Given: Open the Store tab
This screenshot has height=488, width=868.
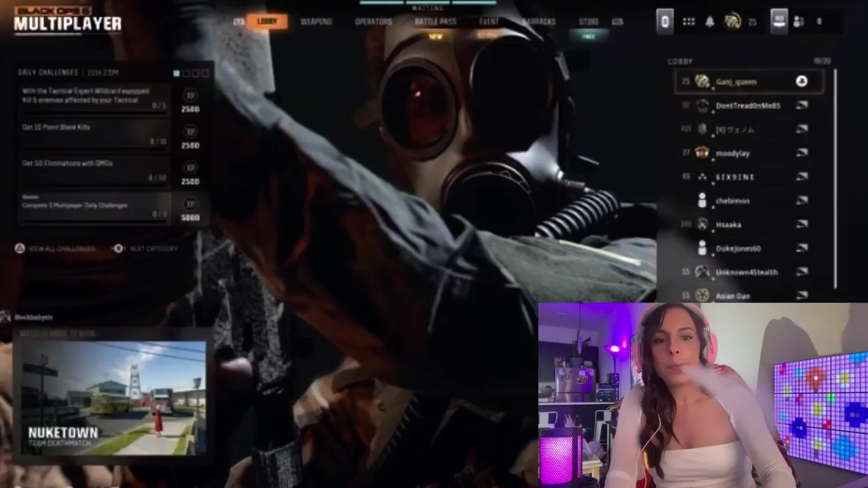Looking at the screenshot, I should click(x=589, y=22).
